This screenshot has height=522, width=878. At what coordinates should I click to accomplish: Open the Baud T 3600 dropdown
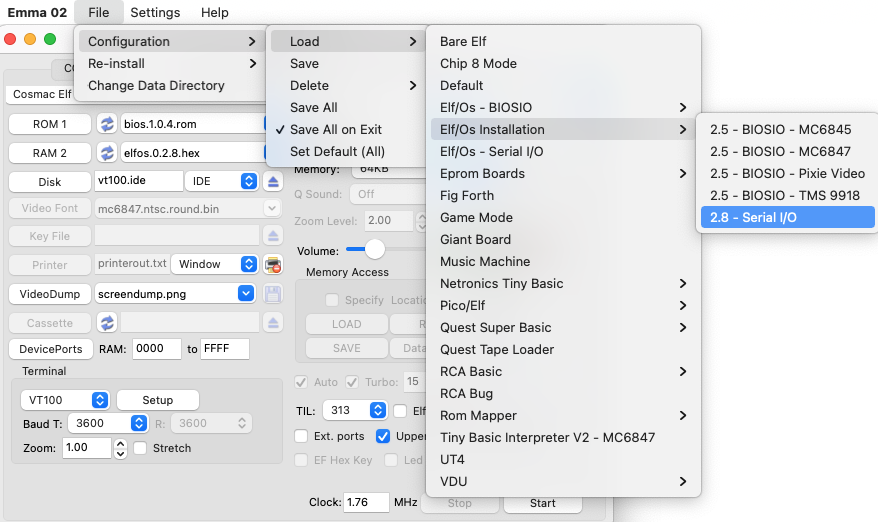point(108,423)
